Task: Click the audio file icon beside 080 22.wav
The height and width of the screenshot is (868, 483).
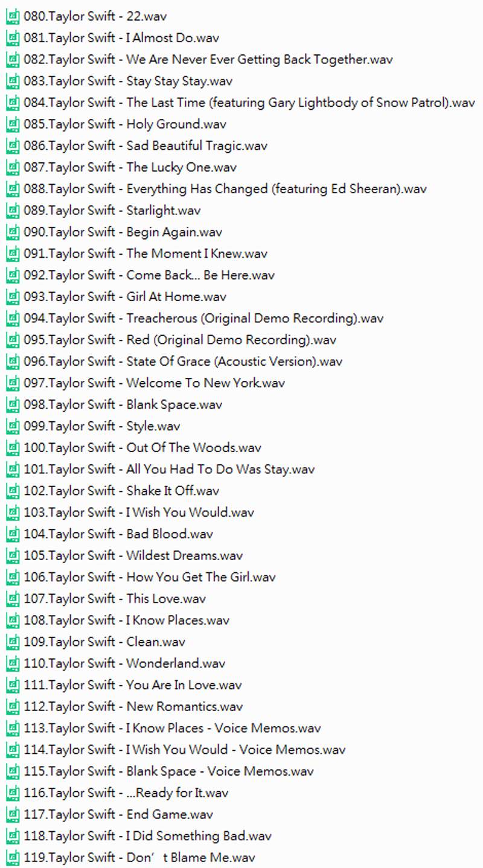Action: click(12, 17)
